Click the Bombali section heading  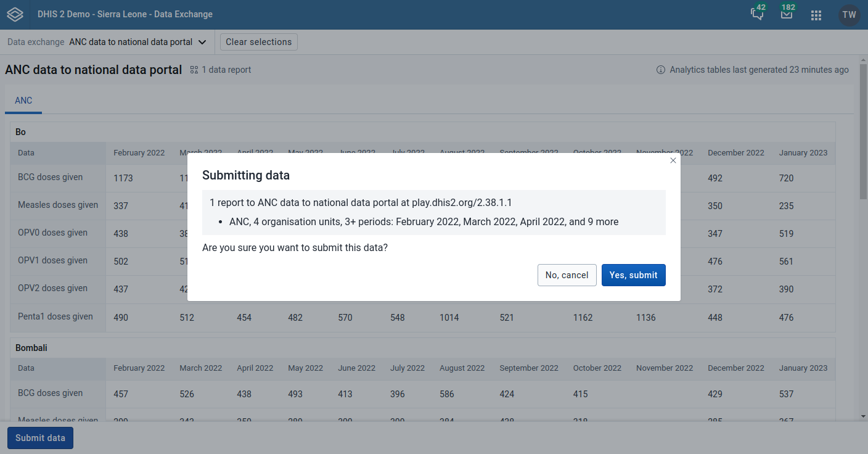(31, 348)
